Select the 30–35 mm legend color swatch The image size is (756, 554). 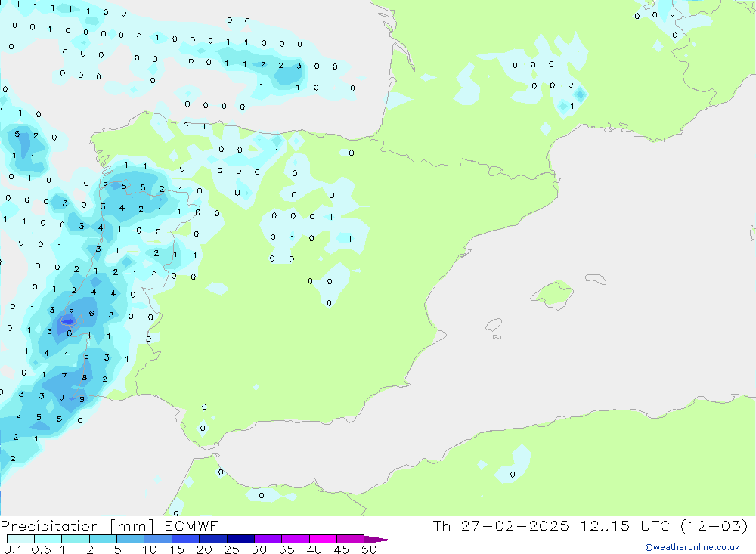[x=268, y=539]
